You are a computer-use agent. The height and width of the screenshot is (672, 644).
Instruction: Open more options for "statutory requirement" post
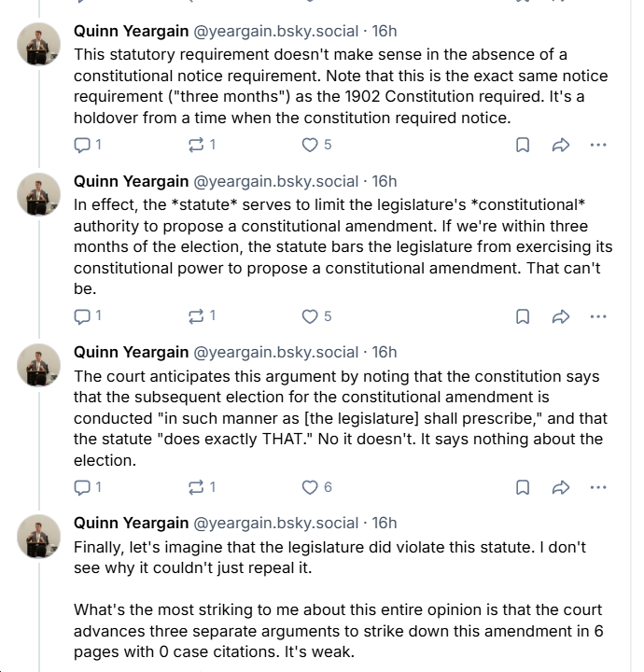(598, 145)
